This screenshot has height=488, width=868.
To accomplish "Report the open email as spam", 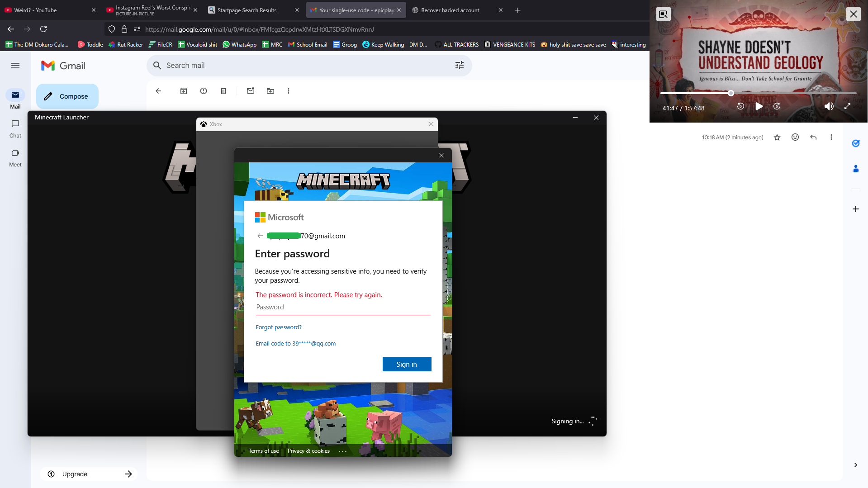I will (x=204, y=91).
